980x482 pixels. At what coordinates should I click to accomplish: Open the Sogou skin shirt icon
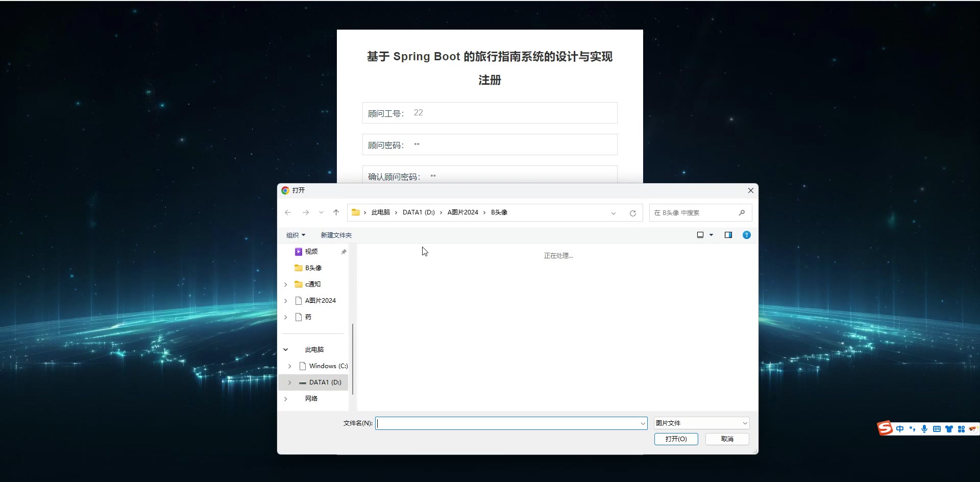949,429
